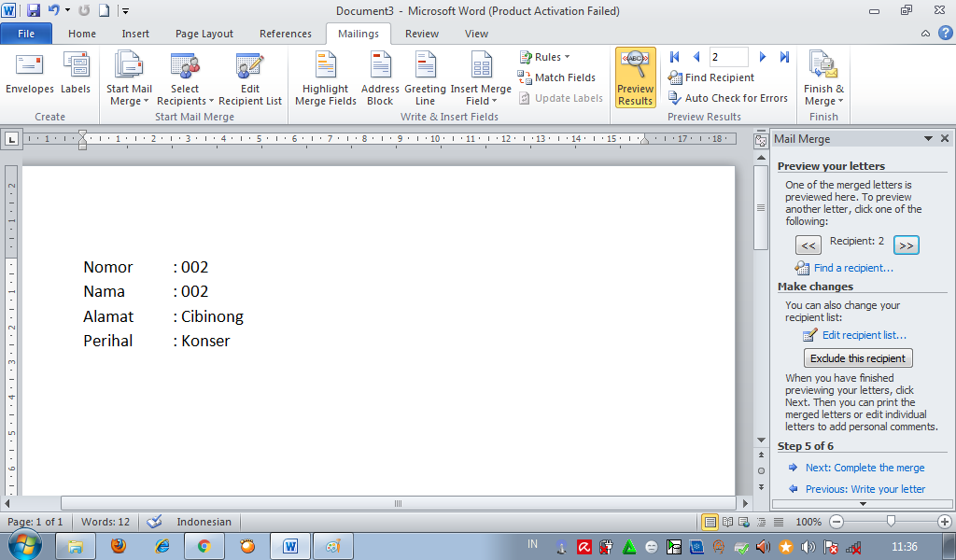Open the Finish & Merge dropdown

pyautogui.click(x=822, y=77)
